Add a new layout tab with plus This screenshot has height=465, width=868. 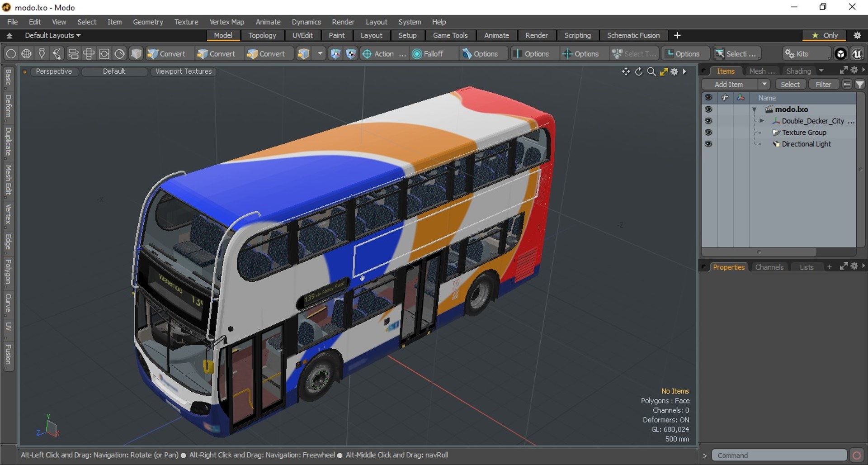pos(677,35)
